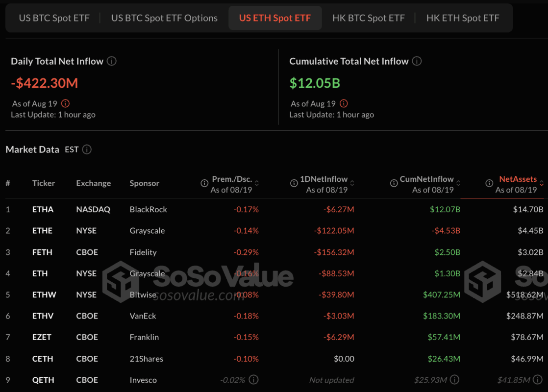
Task: Click ETHW's $407.25M cumulative inflow cell
Action: tap(442, 294)
